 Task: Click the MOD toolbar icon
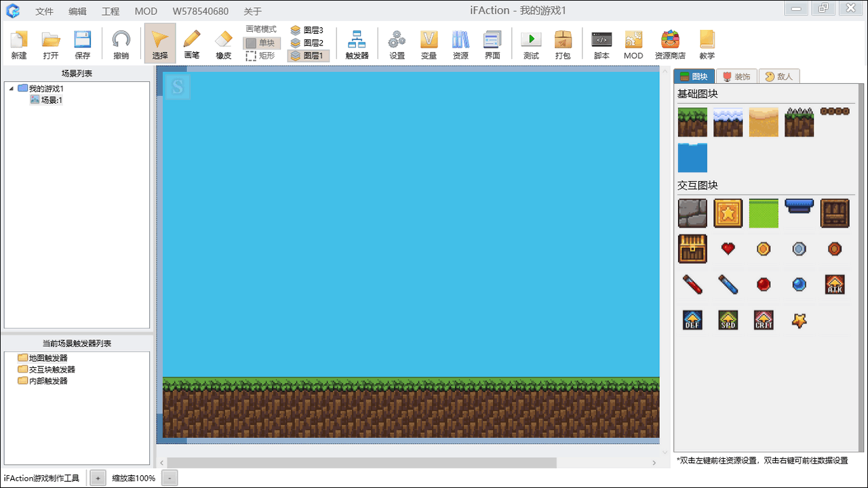[x=633, y=45]
